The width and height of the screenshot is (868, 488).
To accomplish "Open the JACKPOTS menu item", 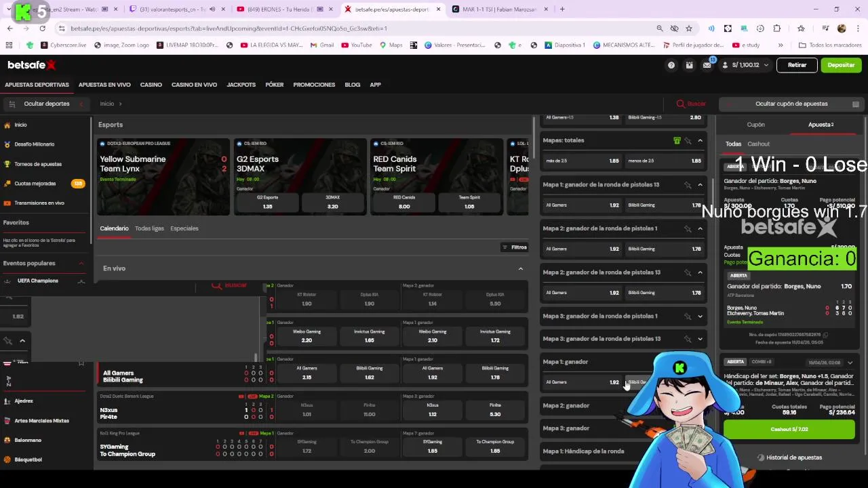I will [241, 85].
